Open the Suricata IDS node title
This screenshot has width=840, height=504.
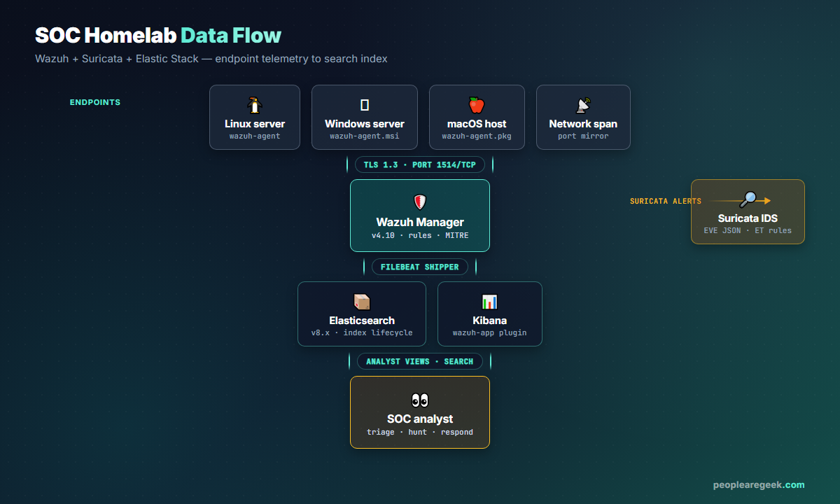748,218
